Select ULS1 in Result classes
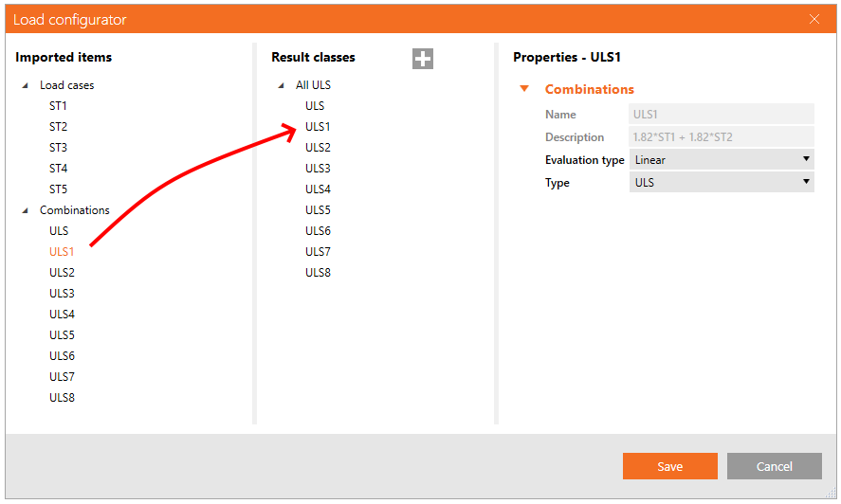Screen dimensions: 841x504 click(x=318, y=127)
